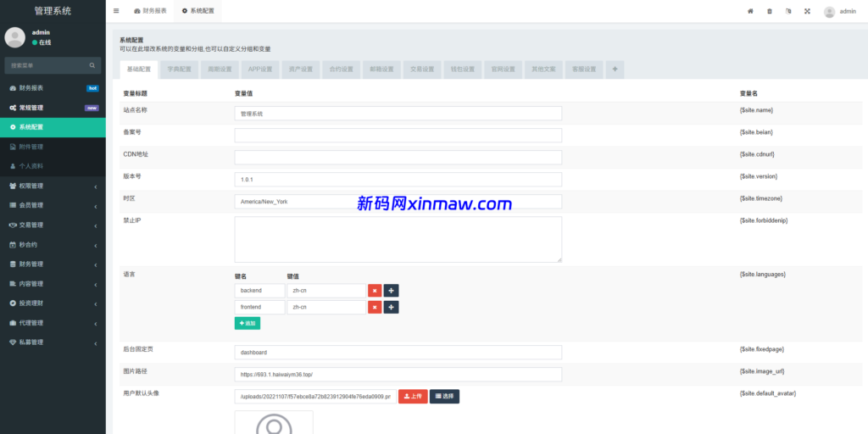Click move handle of backend row
Screen dimensions: 868x434
[392, 291]
